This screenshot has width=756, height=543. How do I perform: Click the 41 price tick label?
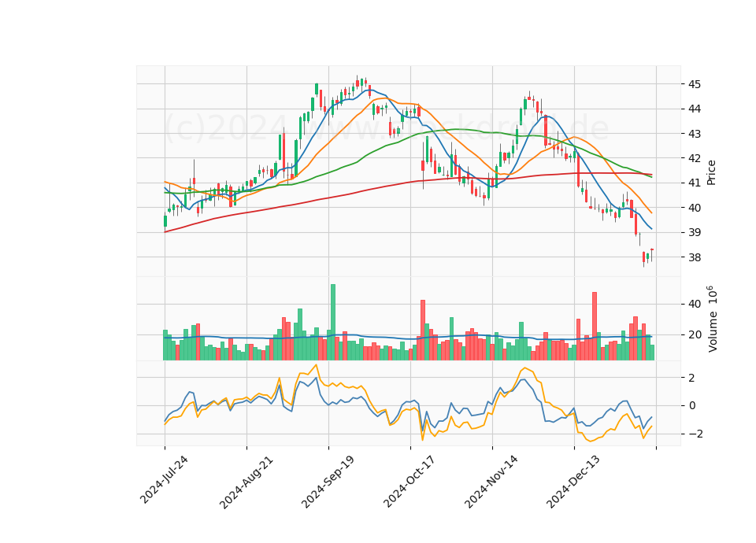[x=695, y=183]
